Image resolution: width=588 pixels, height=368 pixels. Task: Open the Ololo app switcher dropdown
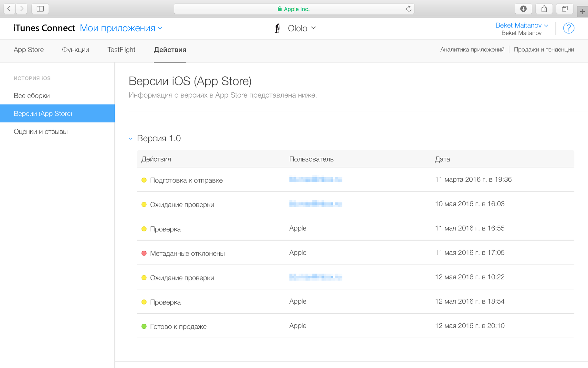tap(302, 28)
